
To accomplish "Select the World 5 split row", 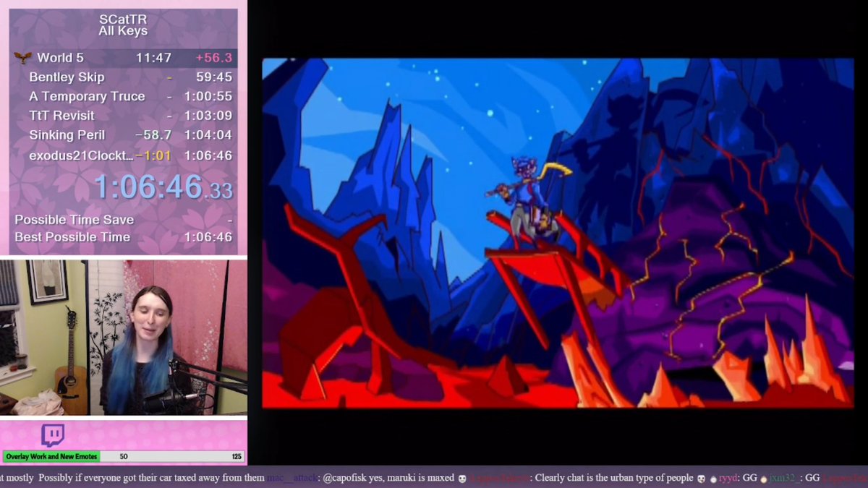I will pos(124,58).
